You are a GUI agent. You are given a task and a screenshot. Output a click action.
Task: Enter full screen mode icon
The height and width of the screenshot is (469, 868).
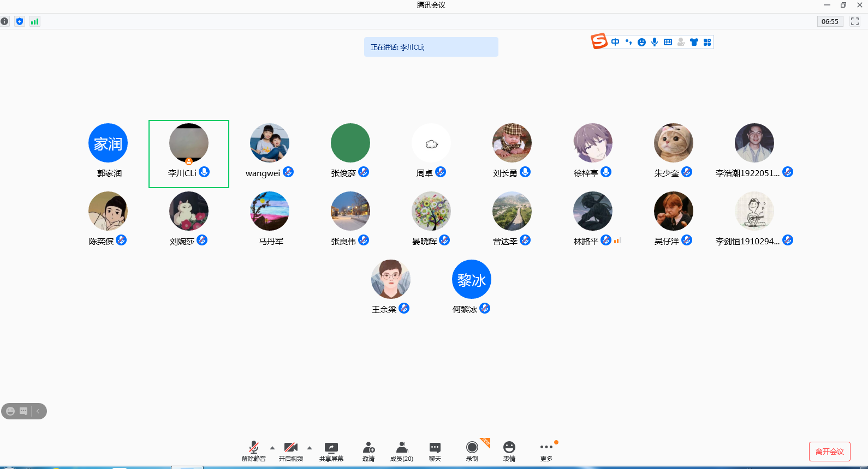coord(855,21)
